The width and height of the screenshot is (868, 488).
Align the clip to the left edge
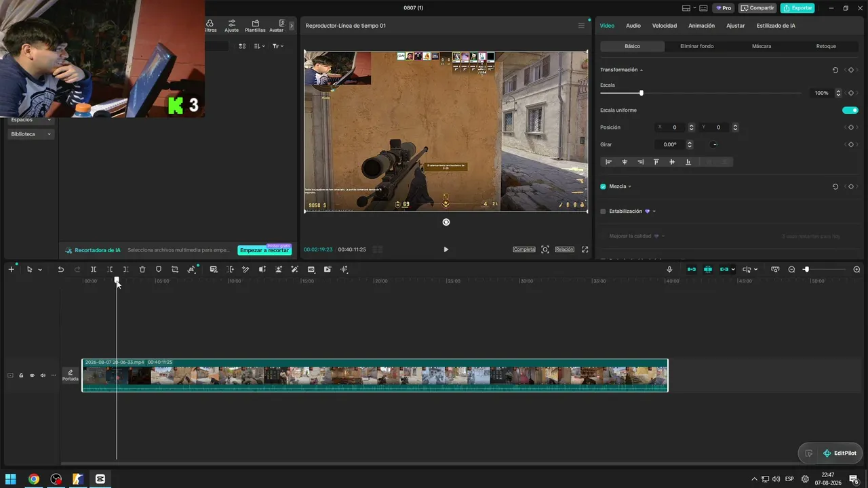pos(608,162)
